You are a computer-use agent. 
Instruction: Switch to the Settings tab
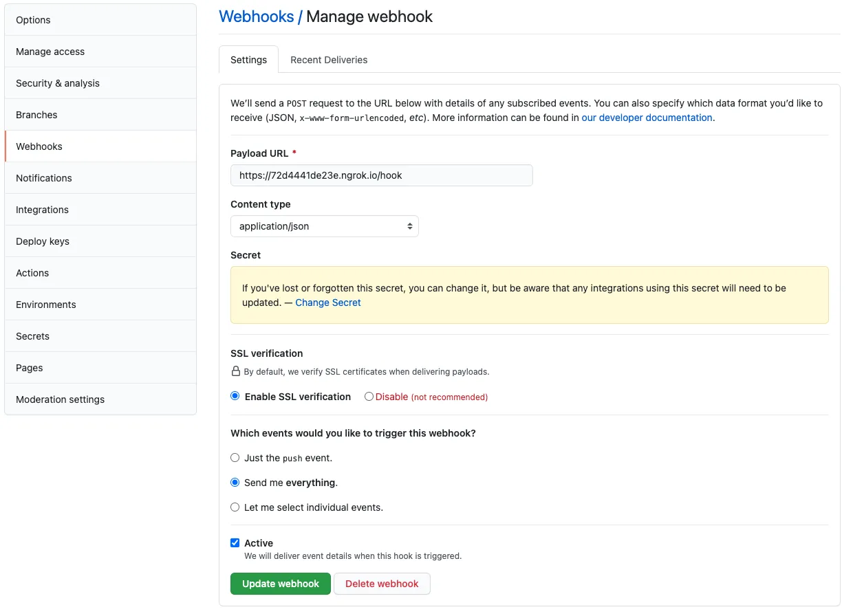coord(248,60)
